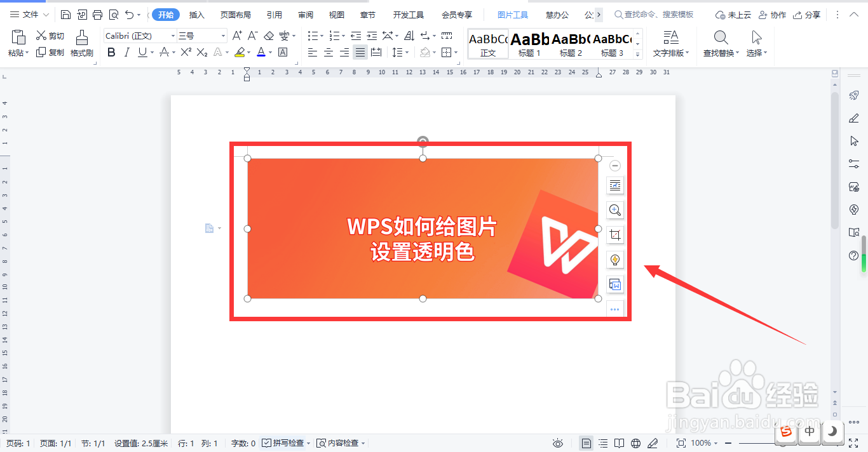The height and width of the screenshot is (452, 868).
Task: Select the Format Painter (格式刷) brush
Action: [82, 44]
